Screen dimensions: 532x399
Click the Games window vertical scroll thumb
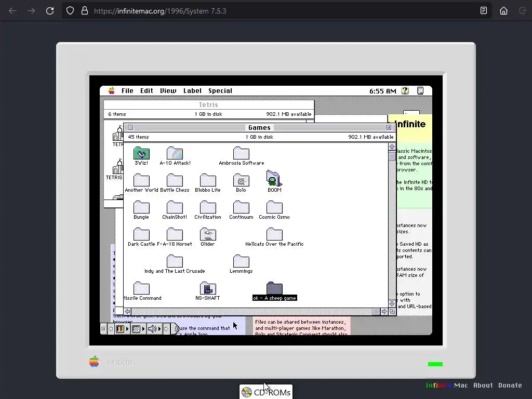click(x=392, y=156)
